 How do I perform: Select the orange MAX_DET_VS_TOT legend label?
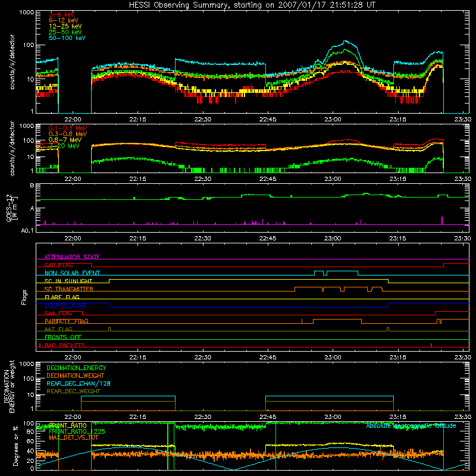click(74, 437)
